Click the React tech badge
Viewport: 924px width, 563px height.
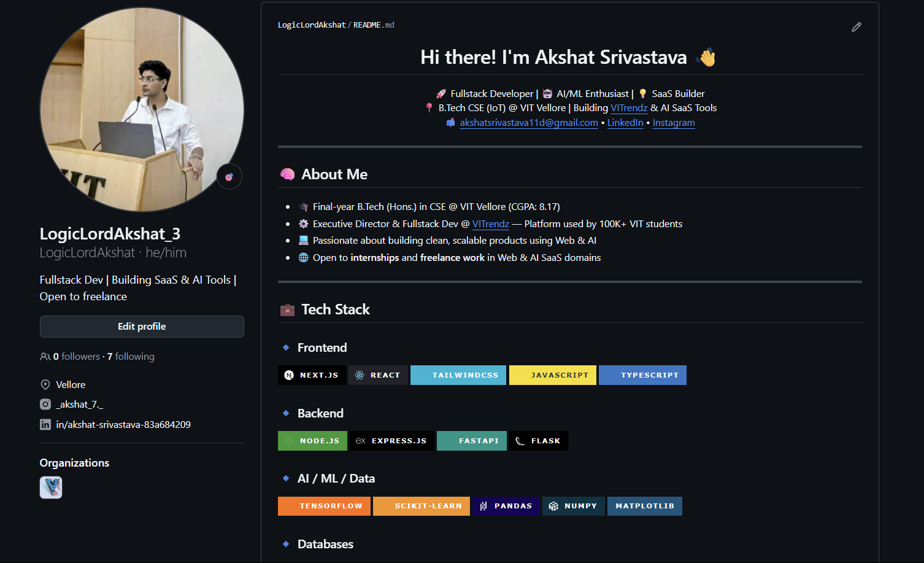[378, 375]
